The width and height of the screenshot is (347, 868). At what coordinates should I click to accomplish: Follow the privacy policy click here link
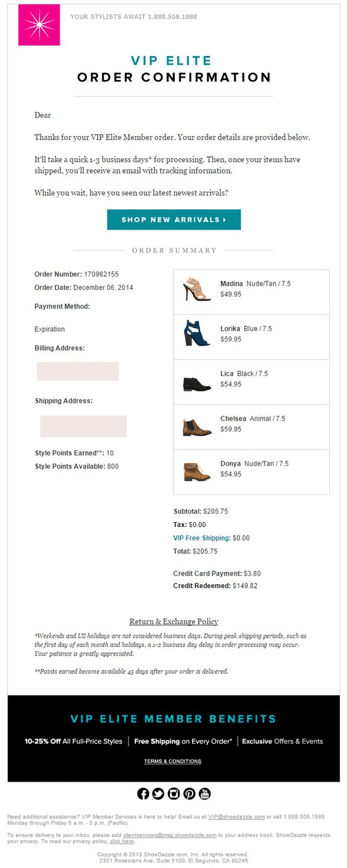coord(121,841)
